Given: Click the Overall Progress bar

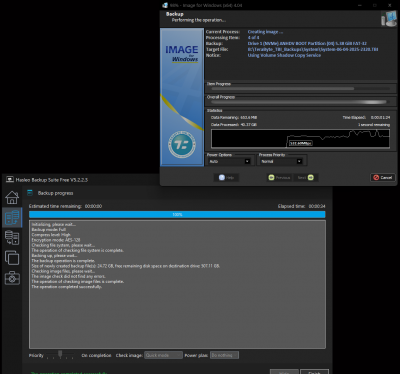Looking at the screenshot, I should tap(300, 102).
